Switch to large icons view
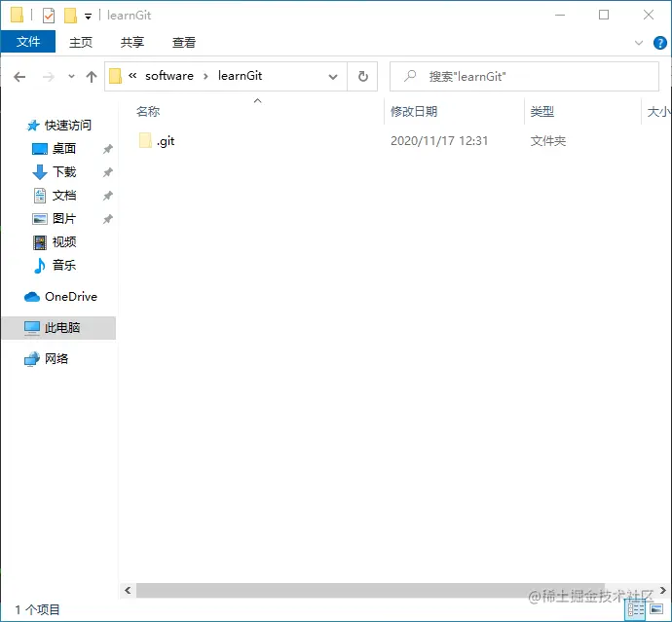The width and height of the screenshot is (672, 622). 656,608
